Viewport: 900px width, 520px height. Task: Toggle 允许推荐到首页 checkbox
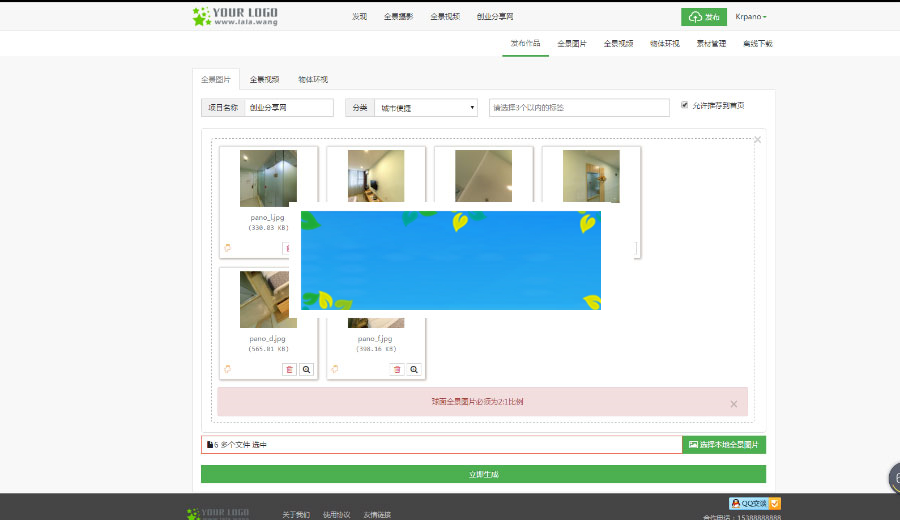[685, 105]
